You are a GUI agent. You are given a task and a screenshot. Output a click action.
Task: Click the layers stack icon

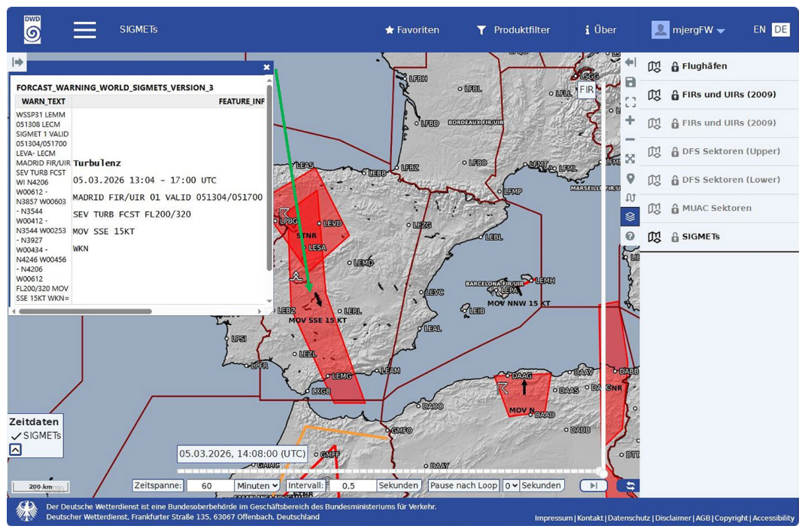coord(630,217)
